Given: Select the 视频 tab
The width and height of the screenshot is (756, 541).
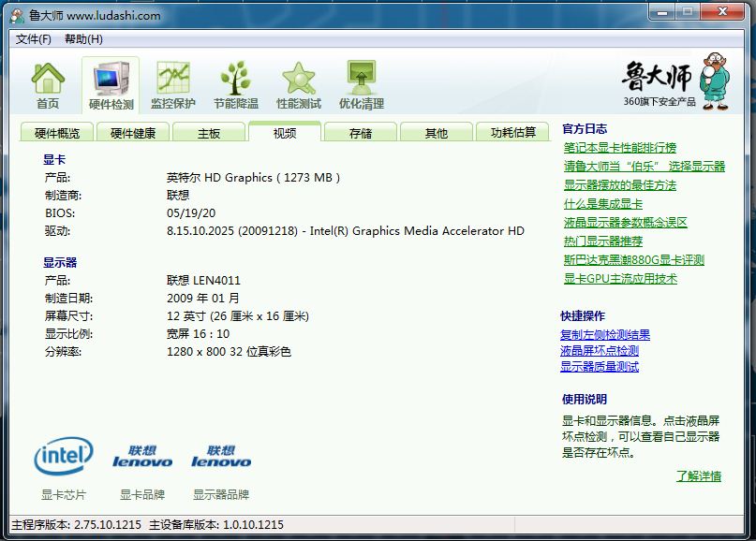Looking at the screenshot, I should click(x=285, y=132).
